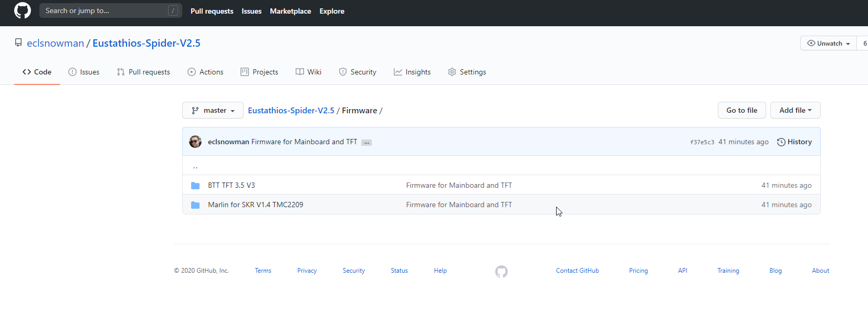Open the commit message for BTT TFT 3.5 V3
This screenshot has width=868, height=311.
(459, 185)
